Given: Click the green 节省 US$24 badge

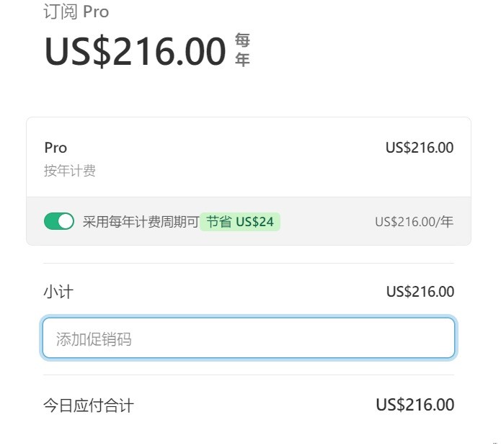Looking at the screenshot, I should coord(240,221).
